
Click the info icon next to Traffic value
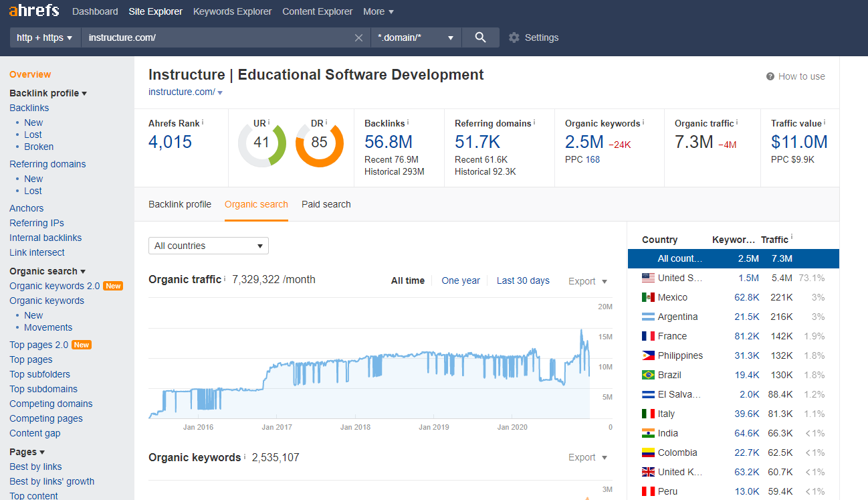coord(825,122)
